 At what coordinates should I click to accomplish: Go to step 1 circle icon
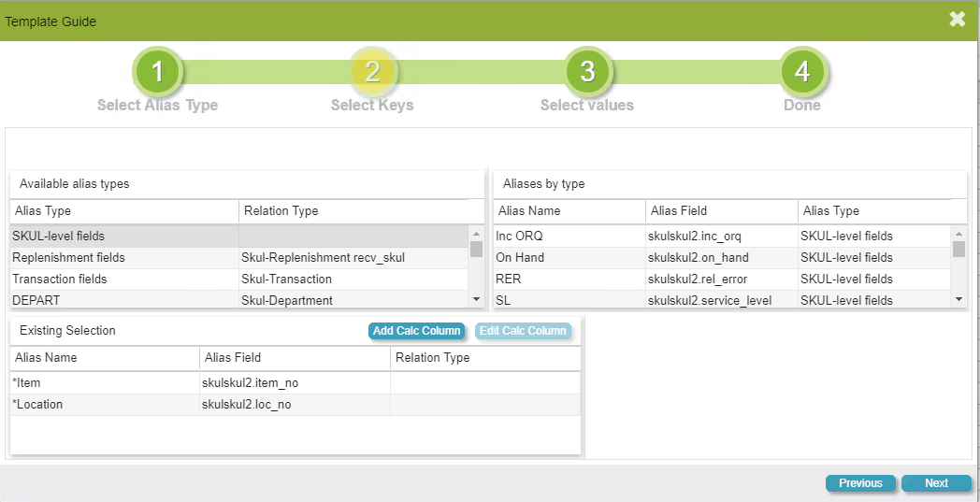tap(157, 72)
